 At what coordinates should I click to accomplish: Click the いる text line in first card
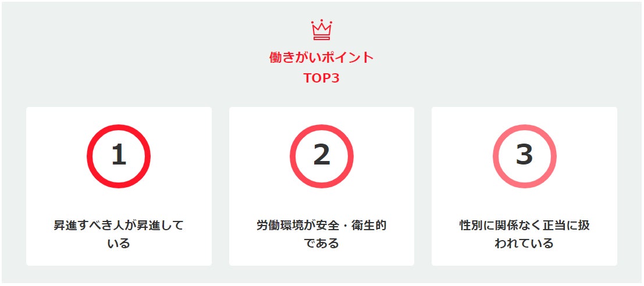click(x=119, y=244)
